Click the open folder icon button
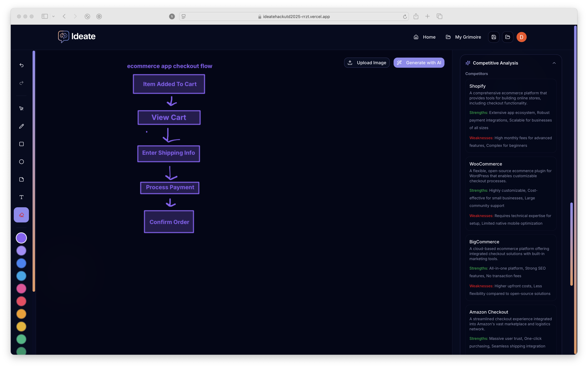 click(508, 37)
